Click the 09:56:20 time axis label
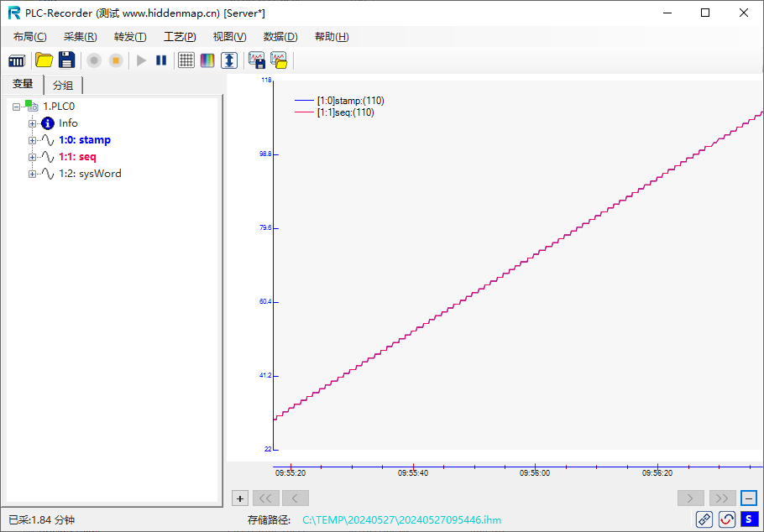Screen dimensions: 764x532 point(657,473)
